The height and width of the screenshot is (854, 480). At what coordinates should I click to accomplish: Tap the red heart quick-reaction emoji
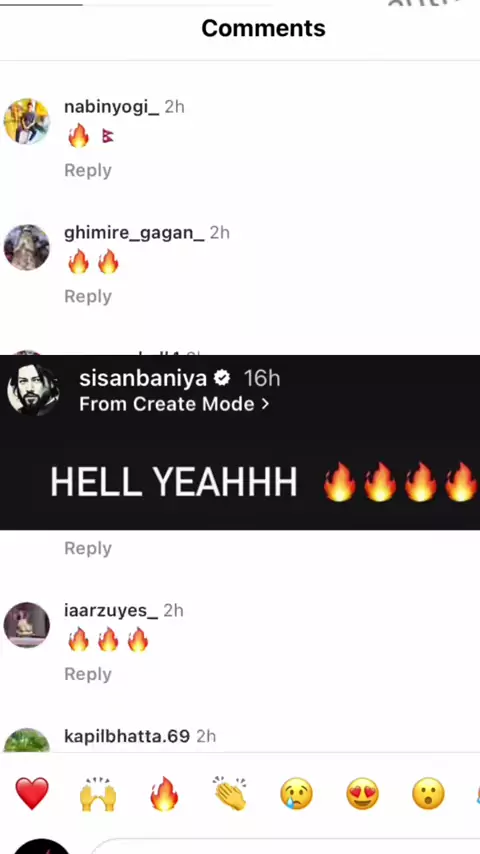(32, 794)
